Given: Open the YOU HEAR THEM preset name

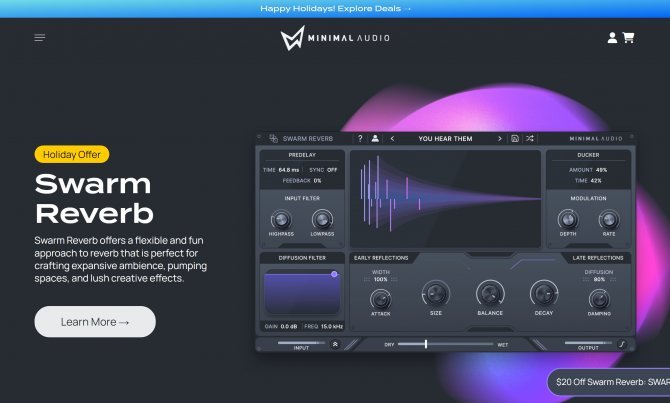Looking at the screenshot, I should 445,138.
